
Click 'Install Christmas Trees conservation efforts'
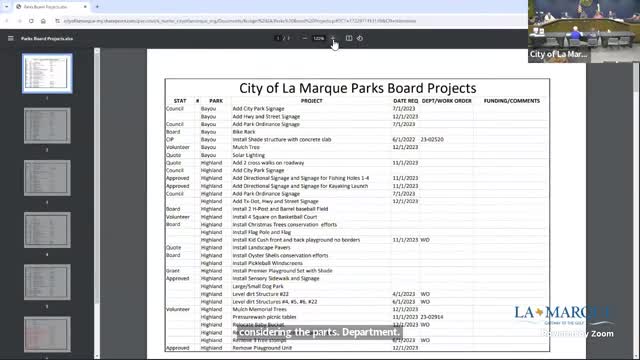coord(285,224)
